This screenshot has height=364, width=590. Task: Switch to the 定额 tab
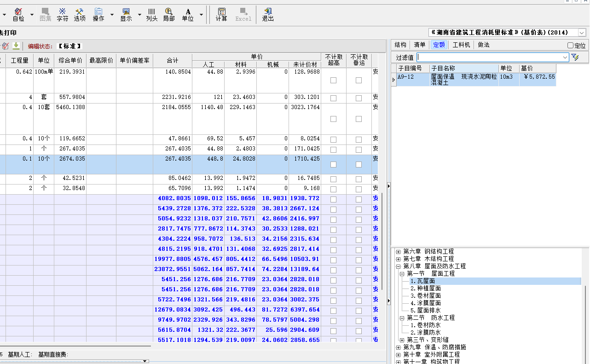click(x=439, y=45)
